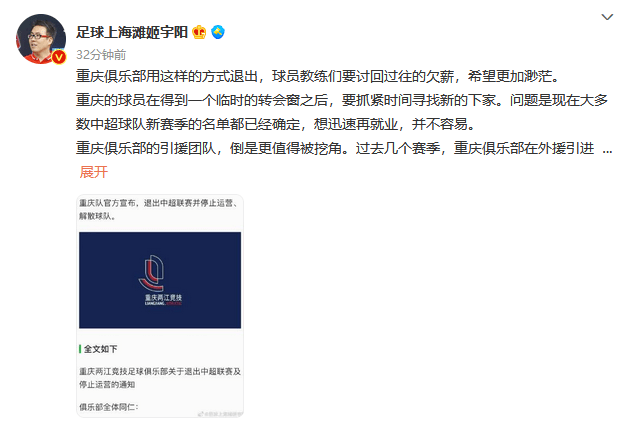Click the 停止运营的通知 title text in image
The image size is (636, 425).
point(107,384)
